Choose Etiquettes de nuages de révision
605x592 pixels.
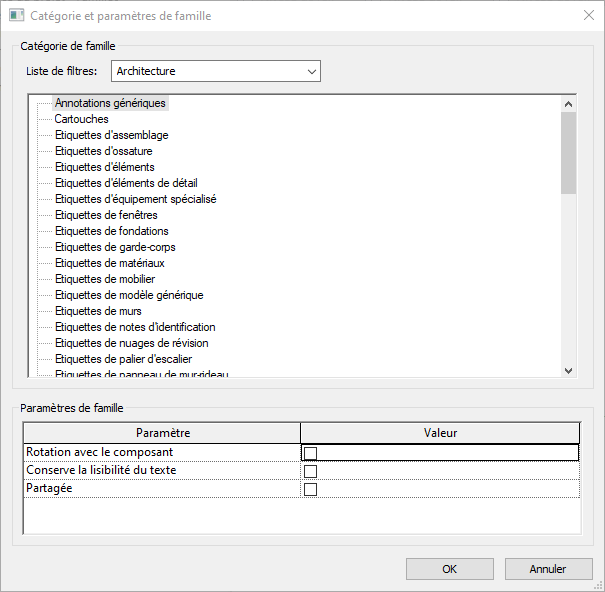click(132, 343)
